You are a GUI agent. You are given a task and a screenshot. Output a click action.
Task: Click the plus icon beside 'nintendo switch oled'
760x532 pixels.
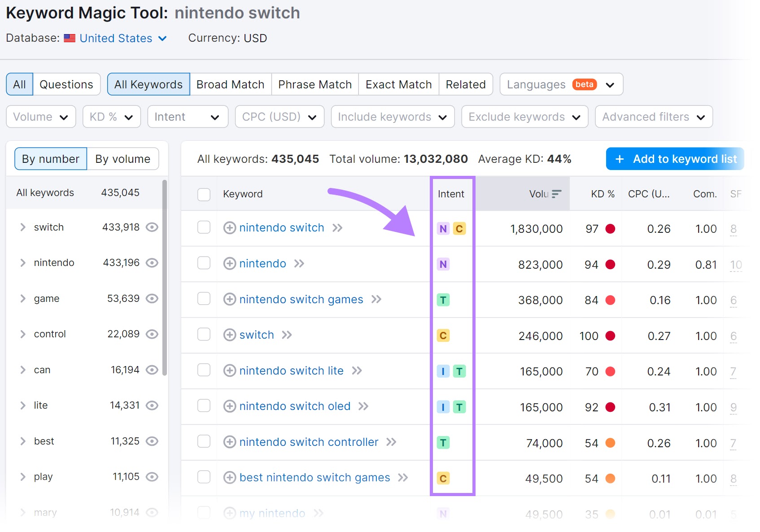click(230, 406)
